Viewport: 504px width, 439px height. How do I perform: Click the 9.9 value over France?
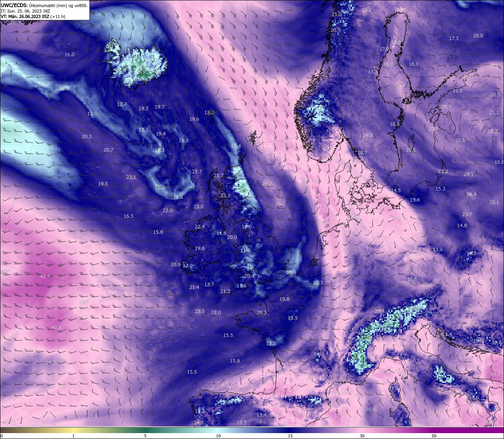tap(318, 354)
